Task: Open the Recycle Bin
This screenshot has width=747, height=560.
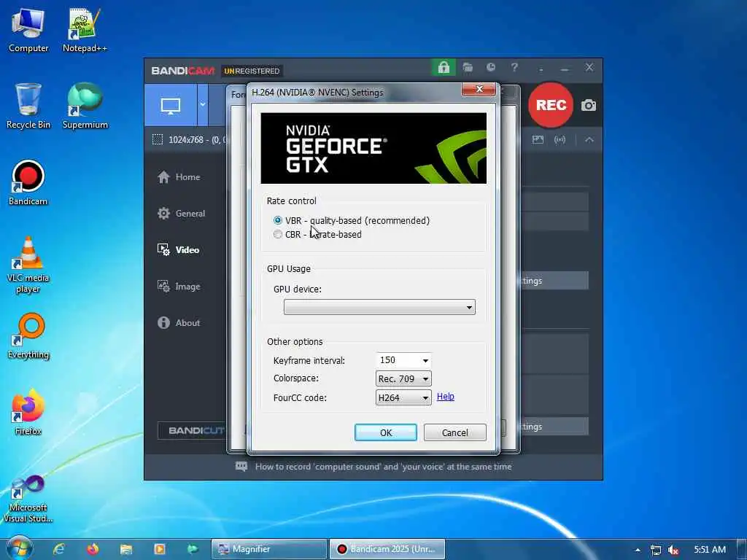Action: pos(28,106)
